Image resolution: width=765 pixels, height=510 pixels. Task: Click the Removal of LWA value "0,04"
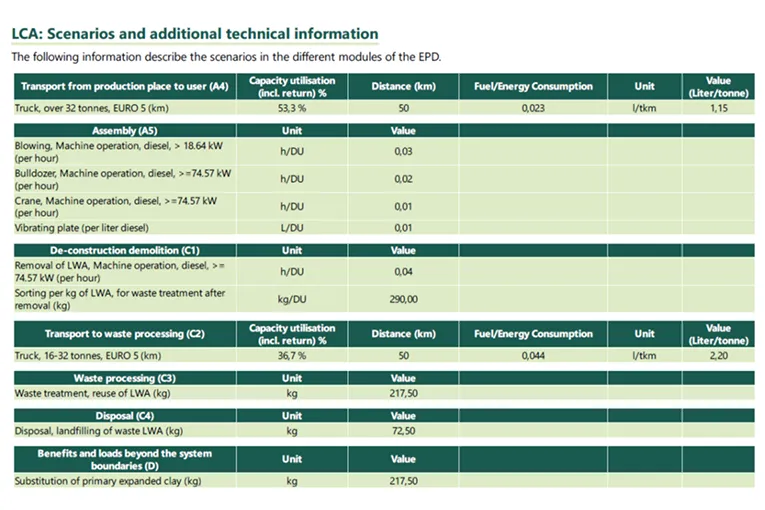coord(403,271)
